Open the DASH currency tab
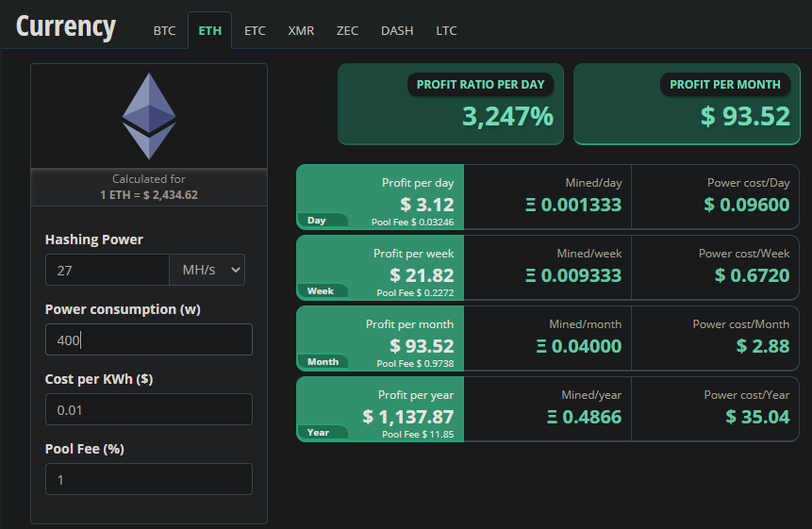 pos(397,30)
